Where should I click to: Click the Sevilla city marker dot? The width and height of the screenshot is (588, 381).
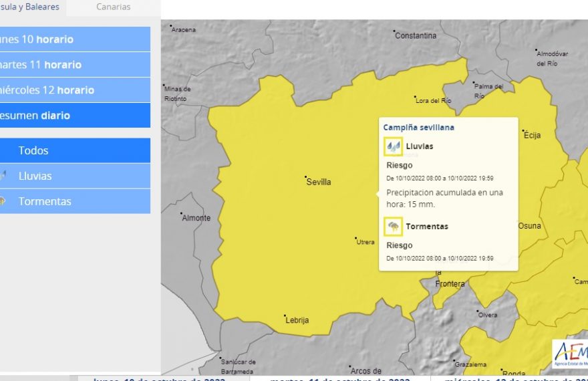pos(306,177)
